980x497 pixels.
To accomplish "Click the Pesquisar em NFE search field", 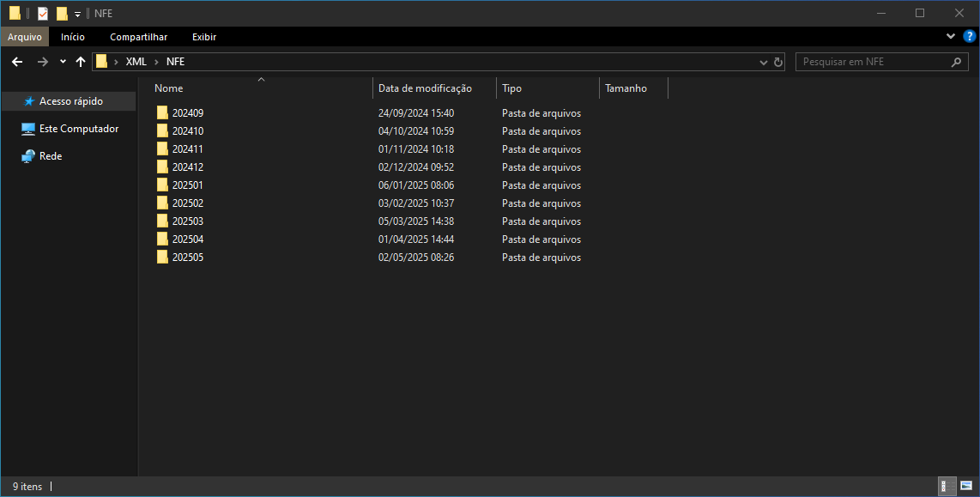I will click(871, 62).
